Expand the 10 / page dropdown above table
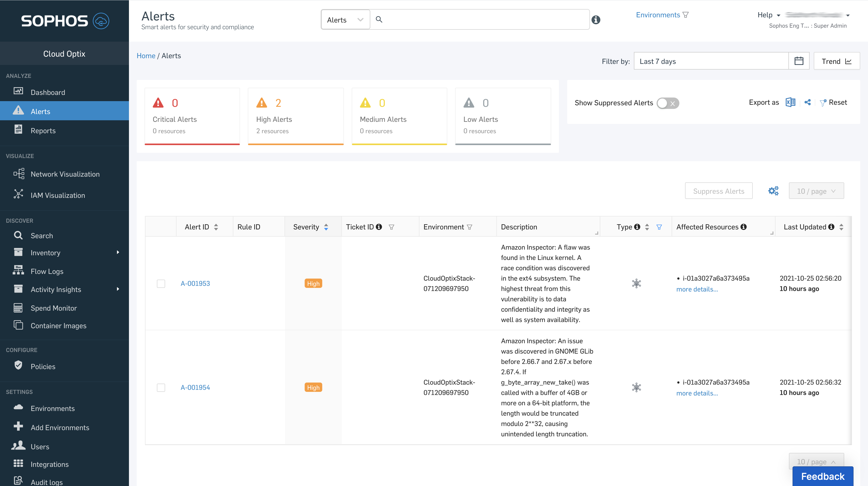 [816, 191]
